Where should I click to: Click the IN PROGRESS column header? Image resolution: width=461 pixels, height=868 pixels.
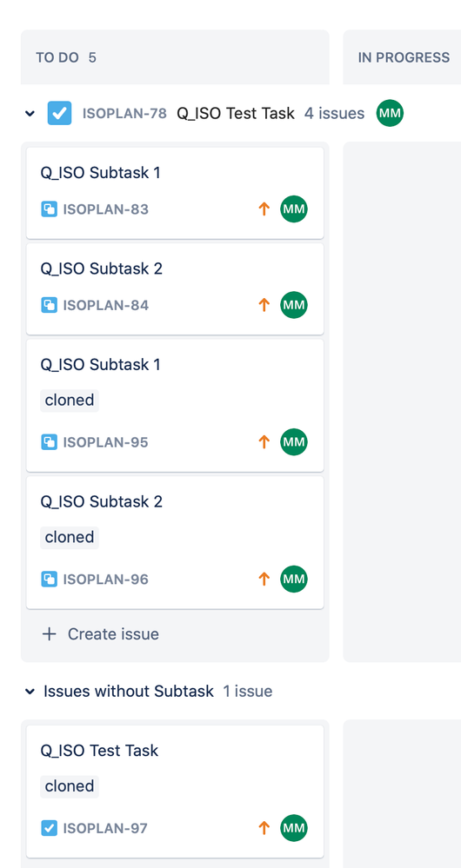tap(404, 57)
